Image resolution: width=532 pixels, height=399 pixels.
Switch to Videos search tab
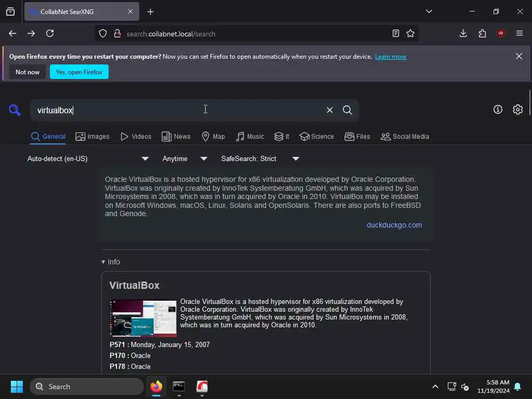coord(136,137)
